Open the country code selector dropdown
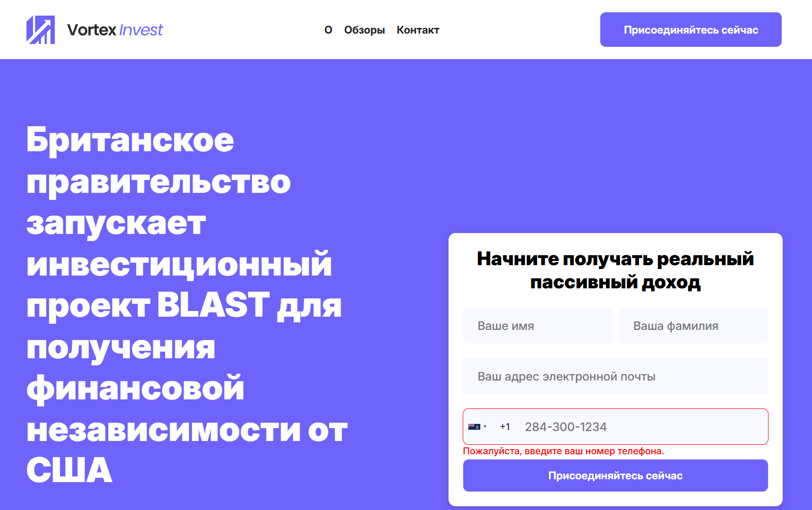 [x=478, y=426]
